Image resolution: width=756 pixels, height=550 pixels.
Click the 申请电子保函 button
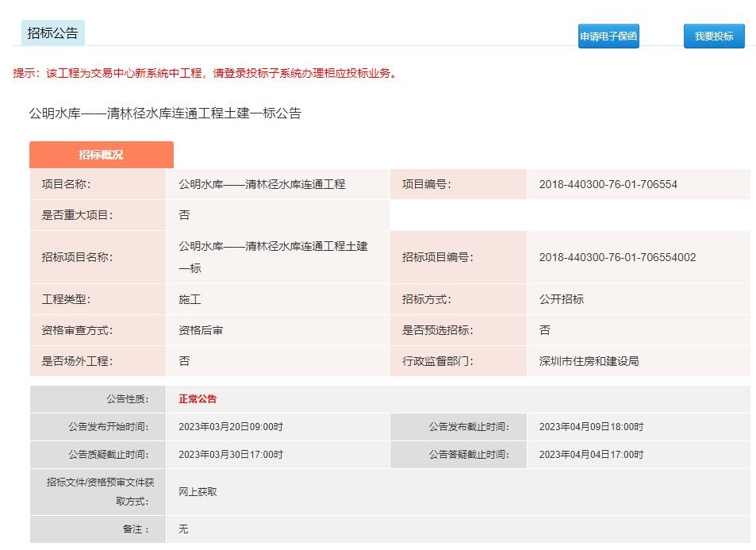[608, 37]
